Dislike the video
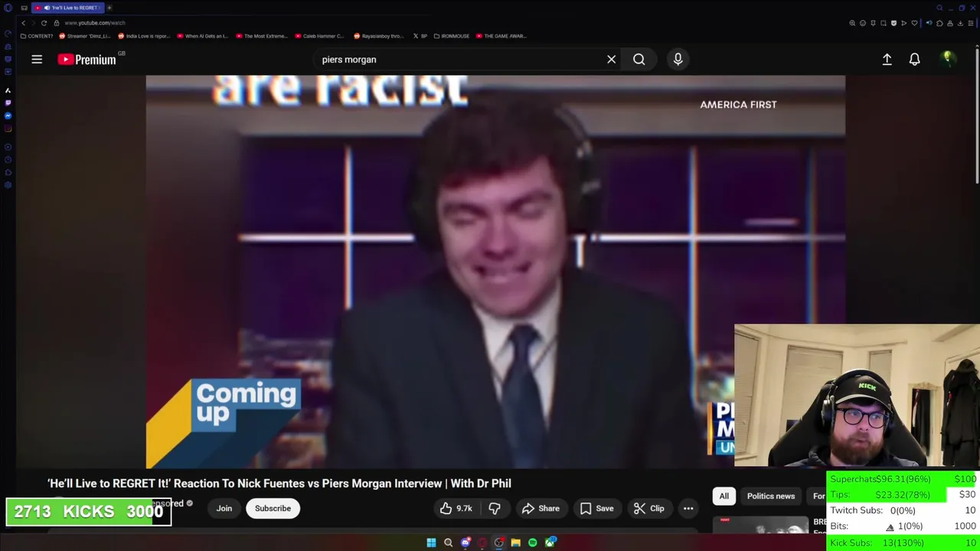980x551 pixels. (495, 508)
